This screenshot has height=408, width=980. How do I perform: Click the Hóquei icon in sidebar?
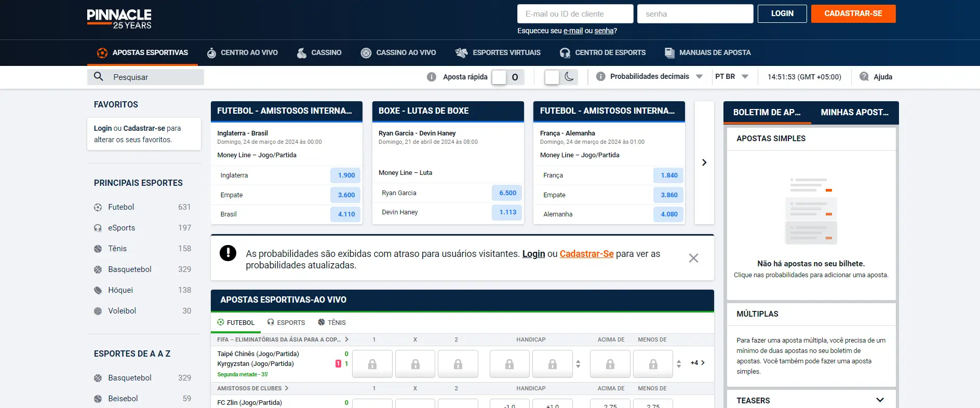[x=98, y=290]
